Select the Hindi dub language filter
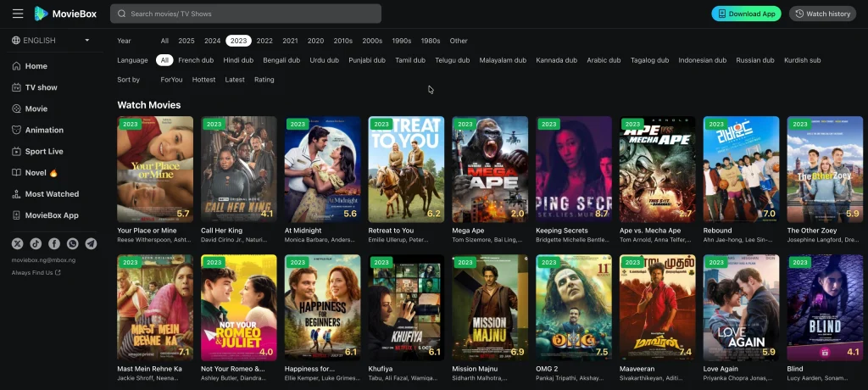Image resolution: width=868 pixels, height=390 pixels. pyautogui.click(x=238, y=60)
